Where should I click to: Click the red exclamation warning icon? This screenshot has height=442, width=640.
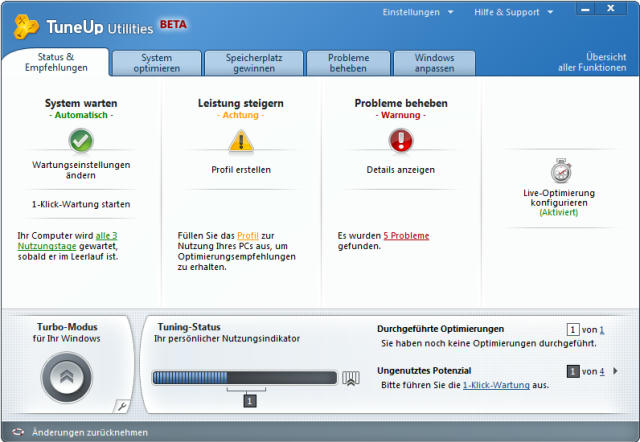[x=401, y=140]
